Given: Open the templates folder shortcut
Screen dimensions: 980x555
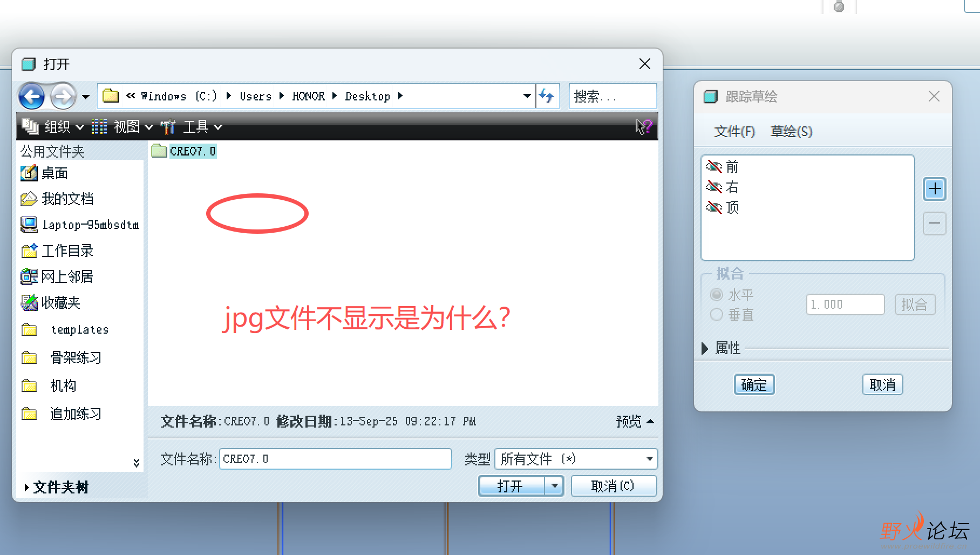Looking at the screenshot, I should (65, 330).
